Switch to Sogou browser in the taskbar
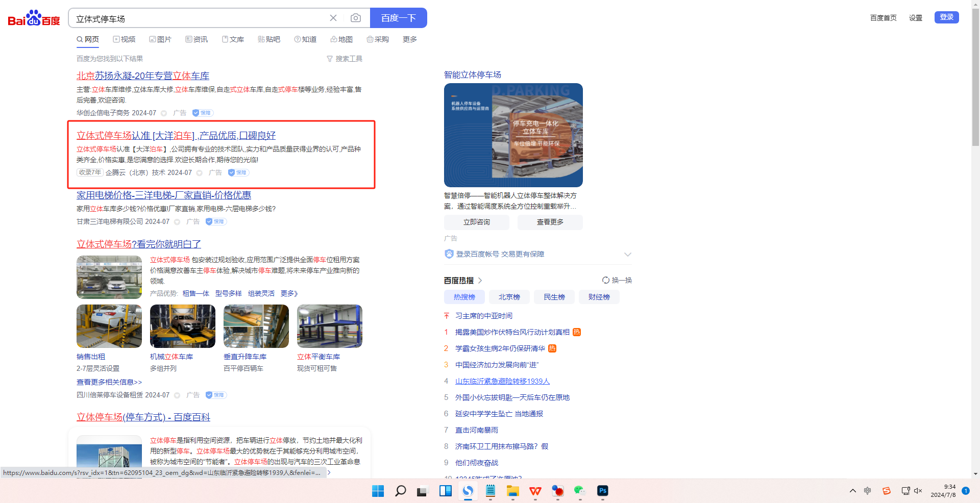The width and height of the screenshot is (980, 503). pyautogui.click(x=468, y=491)
